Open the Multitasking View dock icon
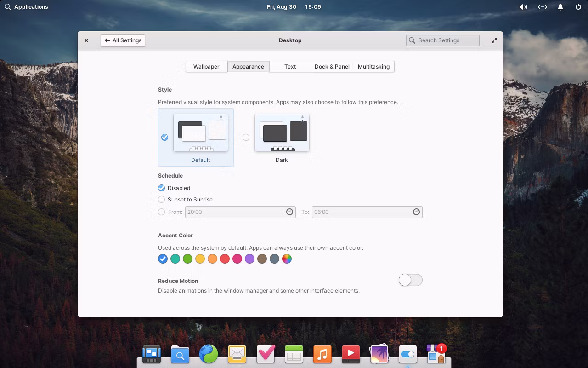 click(x=152, y=354)
